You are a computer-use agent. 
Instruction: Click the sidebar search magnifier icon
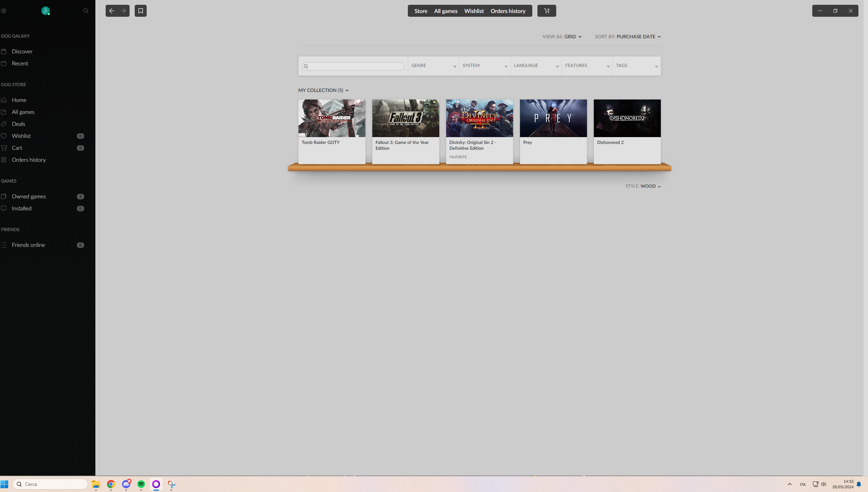tap(86, 11)
